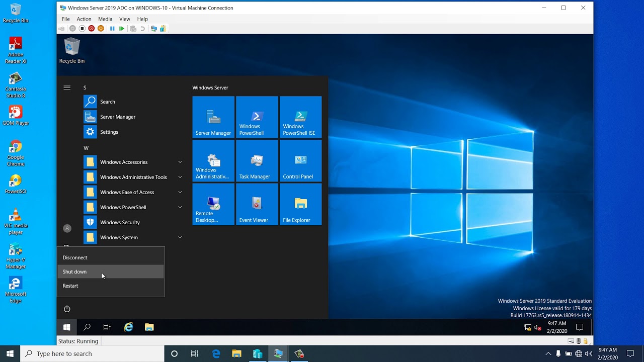Expand the Windows Accessories folder
Viewport: 644px width, 362px height.
coord(133,162)
